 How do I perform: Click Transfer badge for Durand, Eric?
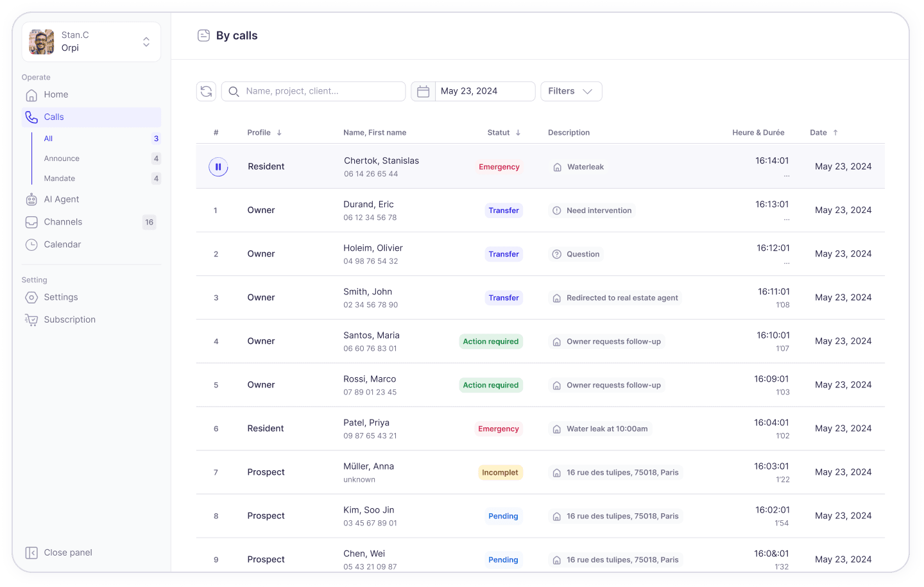point(504,210)
